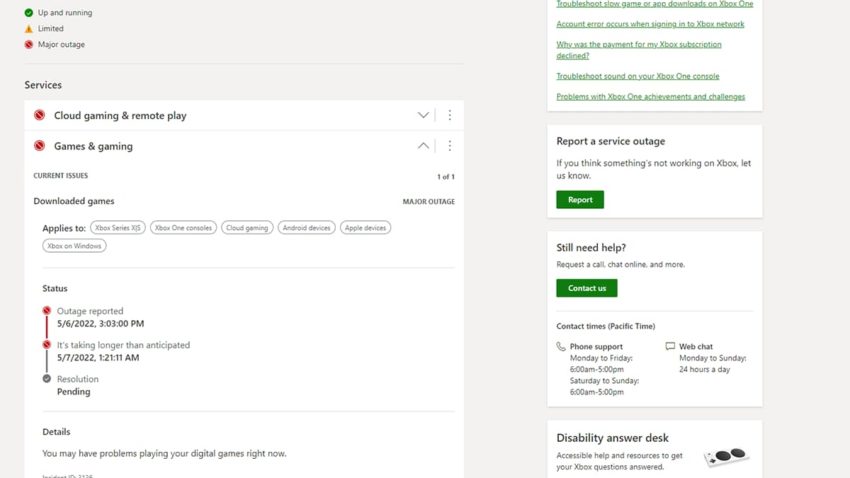
Task: Click the Report a service outage heading
Action: coord(610,141)
